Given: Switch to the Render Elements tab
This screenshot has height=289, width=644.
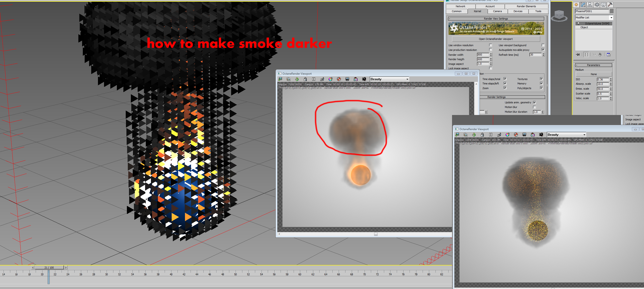Looking at the screenshot, I should point(526,6).
